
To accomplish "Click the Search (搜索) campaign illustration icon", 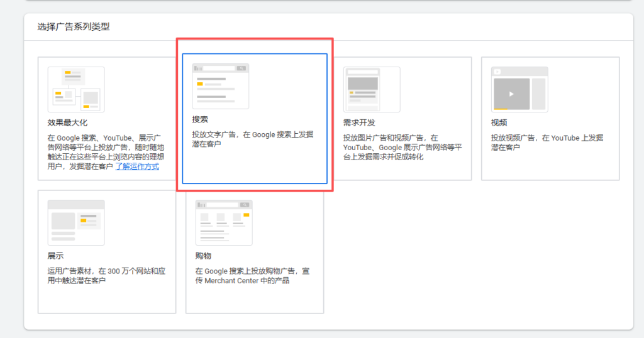I will (x=220, y=85).
